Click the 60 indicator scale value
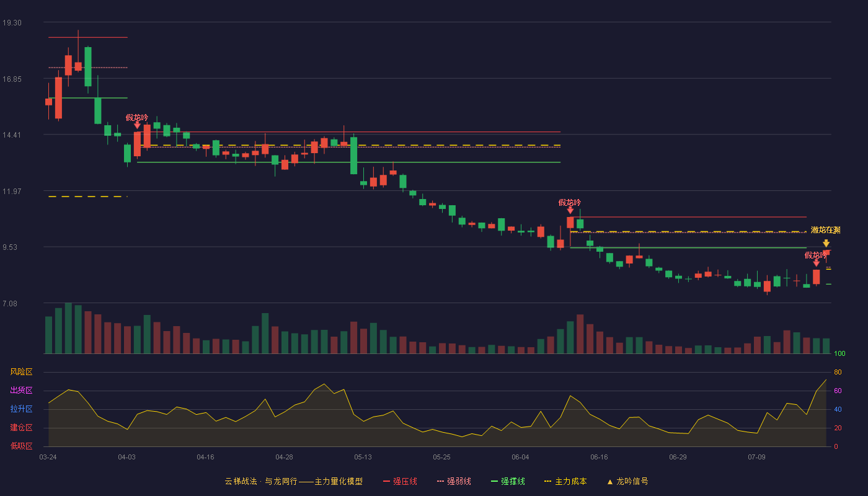The image size is (868, 496). [x=838, y=391]
